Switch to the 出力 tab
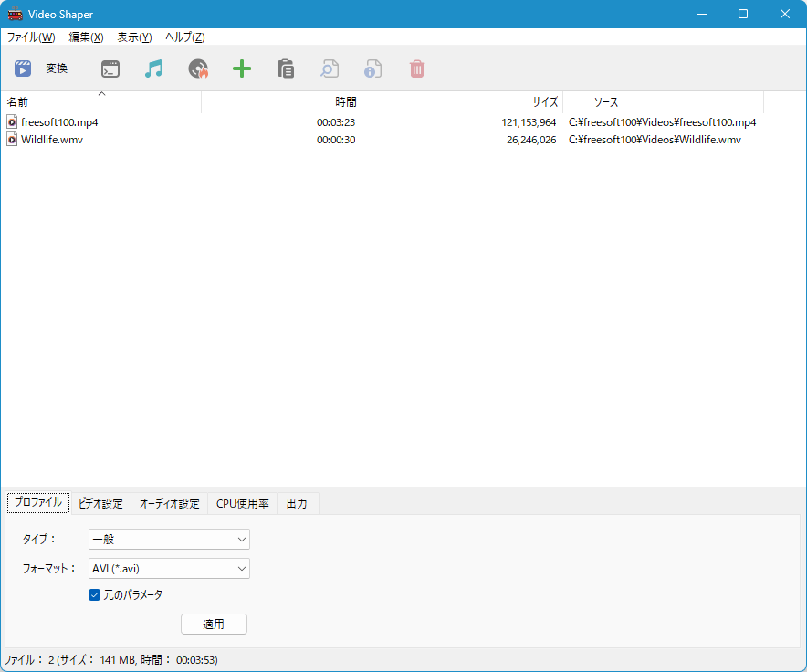807x672 pixels. [297, 504]
